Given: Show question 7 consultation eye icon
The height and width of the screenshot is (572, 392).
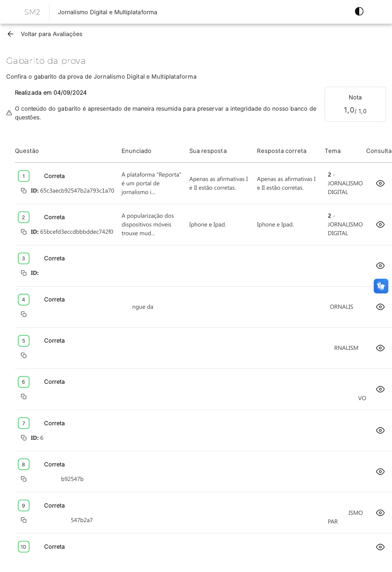Looking at the screenshot, I should pyautogui.click(x=380, y=430).
